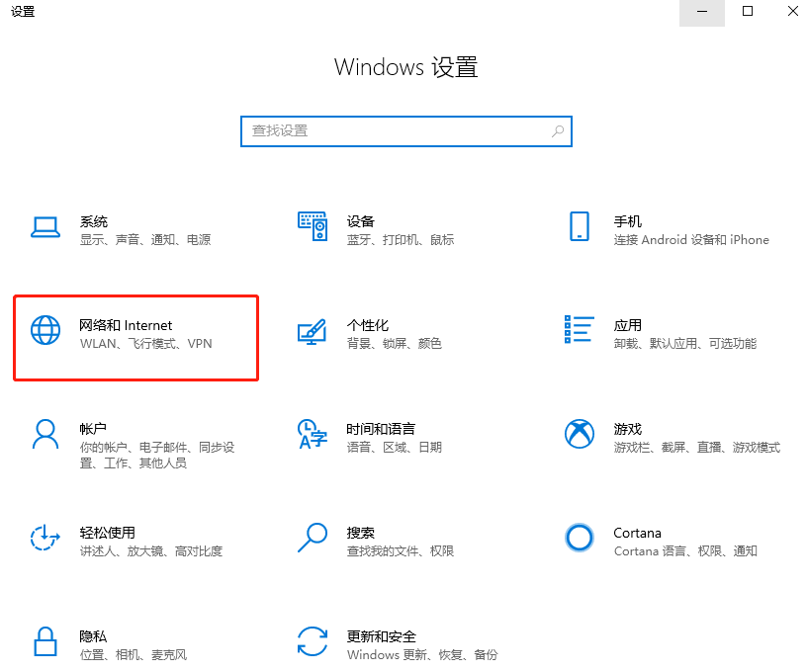Click the text Cortana 语言、权限、通知
Screen dimensions: 807x672
685,551
